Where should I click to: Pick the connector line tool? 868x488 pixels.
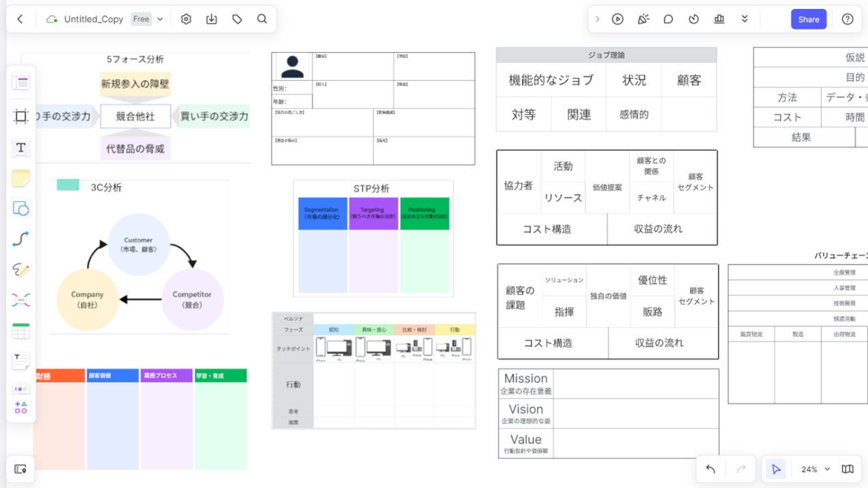pyautogui.click(x=21, y=239)
